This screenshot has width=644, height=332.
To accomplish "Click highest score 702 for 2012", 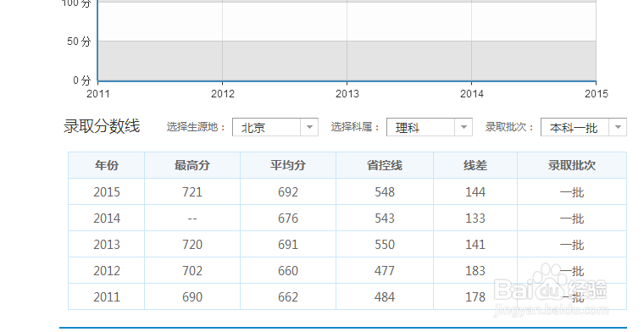I will pyautogui.click(x=192, y=270).
